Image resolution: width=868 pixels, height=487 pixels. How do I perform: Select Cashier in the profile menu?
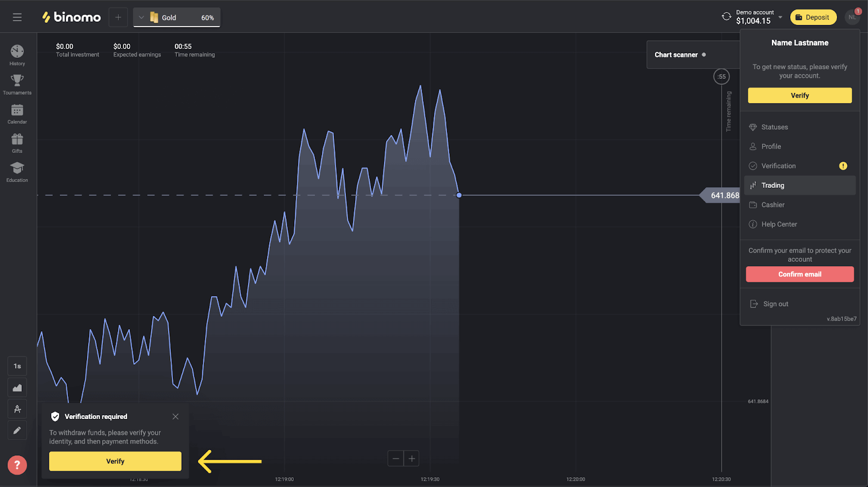773,205
